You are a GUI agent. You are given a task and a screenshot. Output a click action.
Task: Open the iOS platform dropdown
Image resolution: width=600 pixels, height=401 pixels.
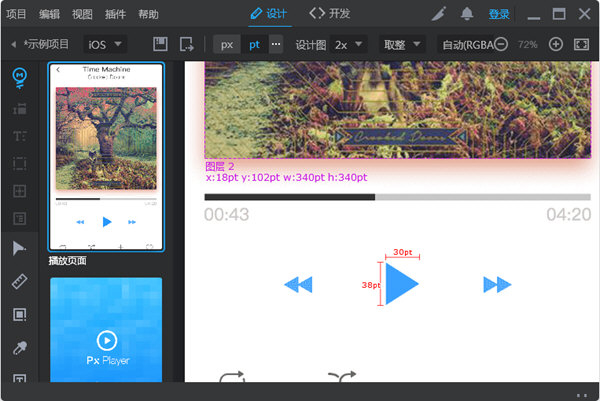point(105,45)
